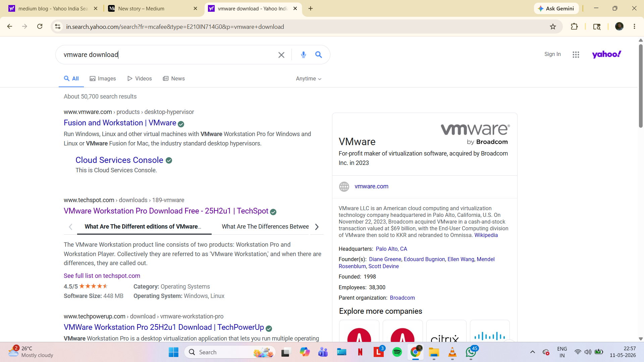
Task: Click the browser forward arrow
Action: point(24,26)
